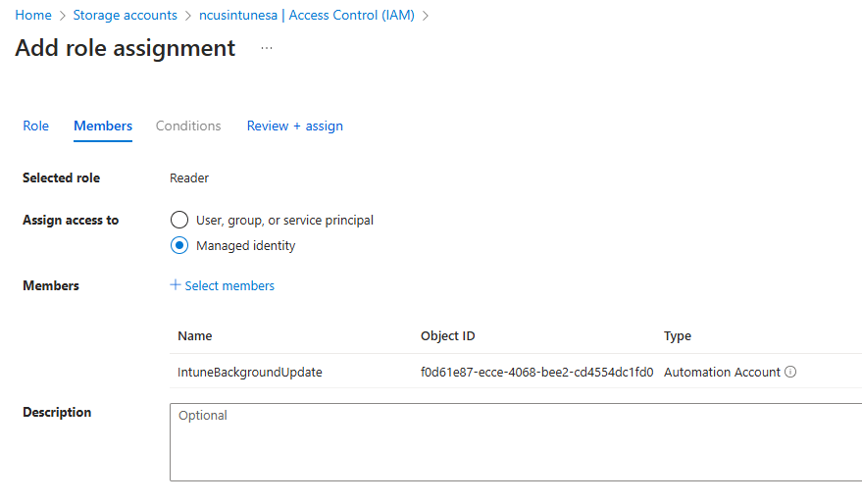Click the Object ID column header
Viewport: 862px width, 504px height.
point(447,335)
